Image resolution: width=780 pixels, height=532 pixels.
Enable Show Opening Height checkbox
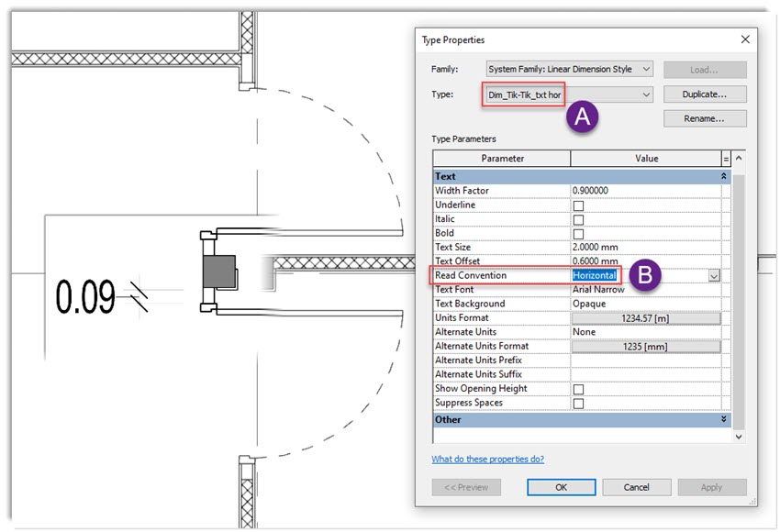(578, 389)
